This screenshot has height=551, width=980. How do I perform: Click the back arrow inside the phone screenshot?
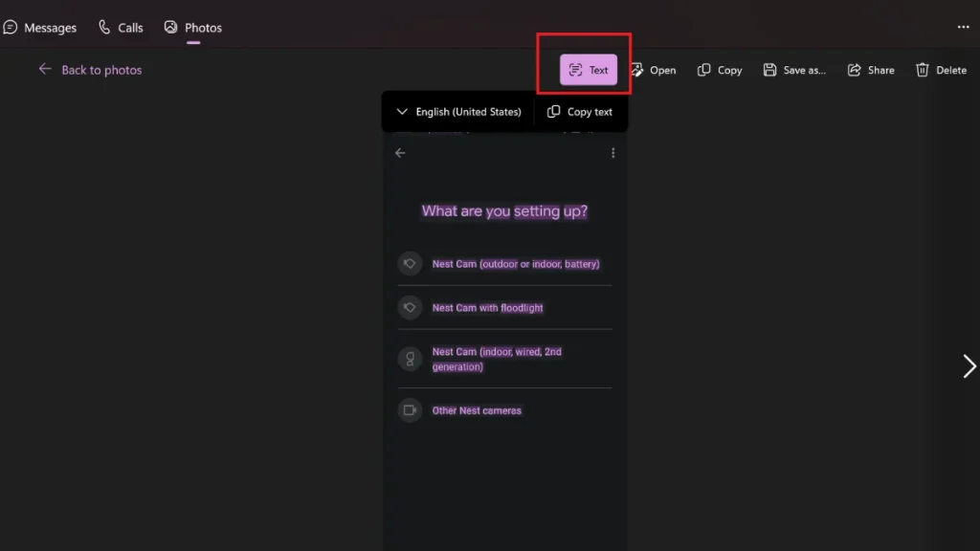point(400,153)
